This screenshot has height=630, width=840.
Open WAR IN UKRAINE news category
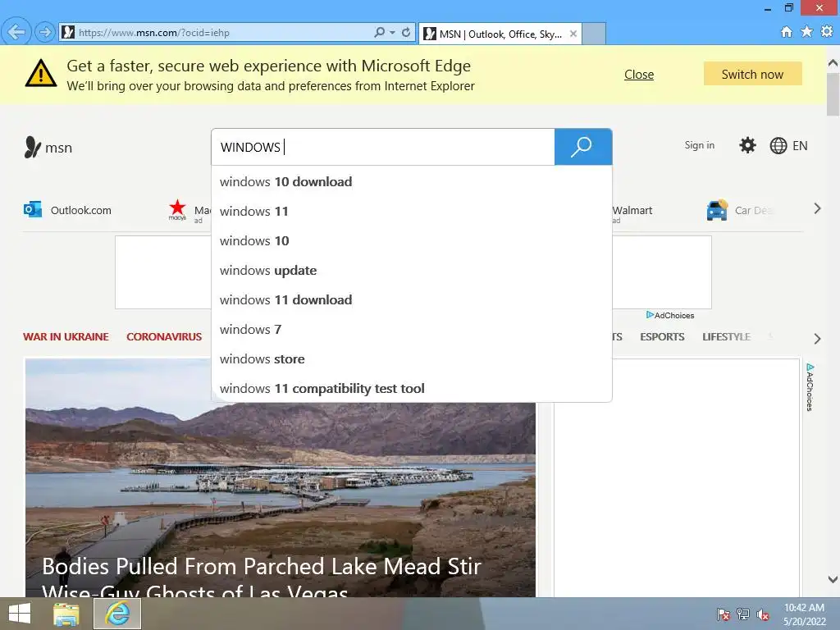[x=66, y=337]
